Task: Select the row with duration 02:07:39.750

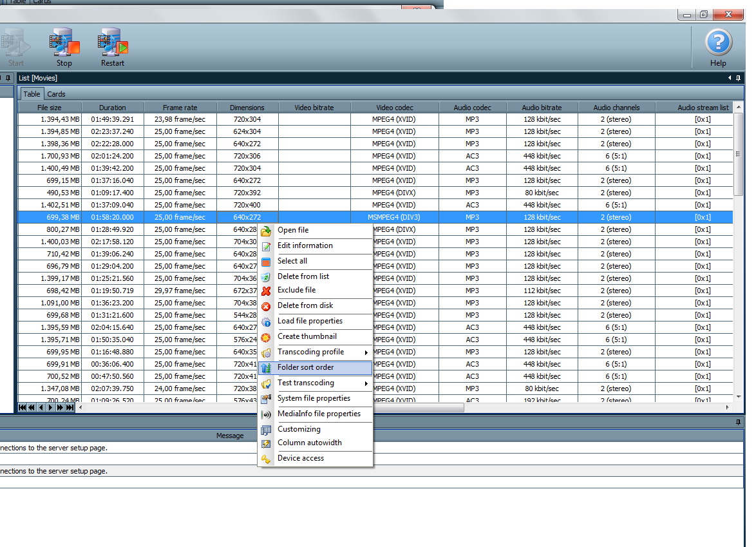Action: 375,389
